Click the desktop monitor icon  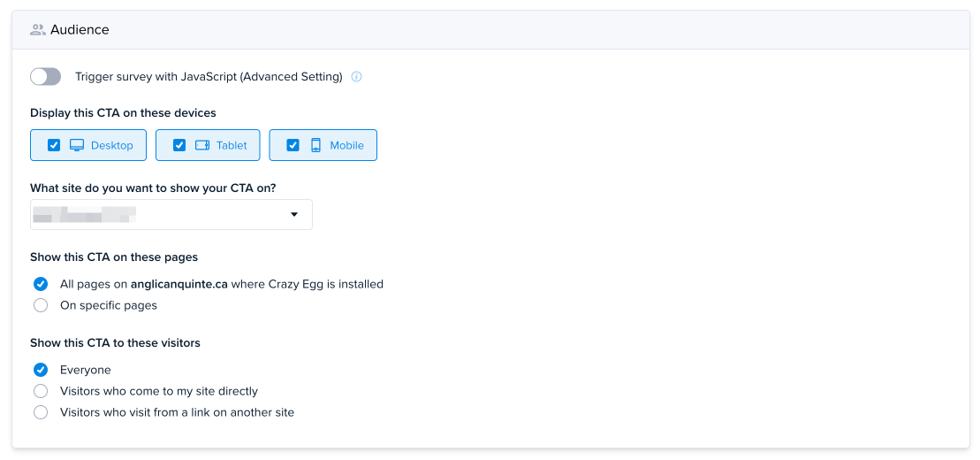point(77,145)
